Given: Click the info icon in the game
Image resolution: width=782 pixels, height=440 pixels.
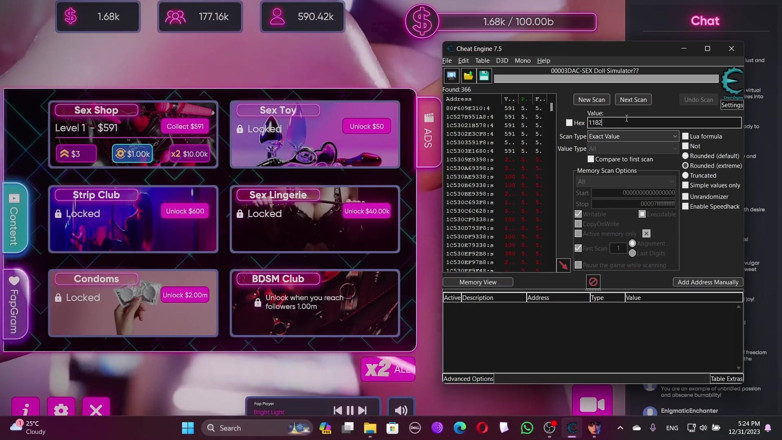Looking at the screenshot, I should click(x=25, y=409).
